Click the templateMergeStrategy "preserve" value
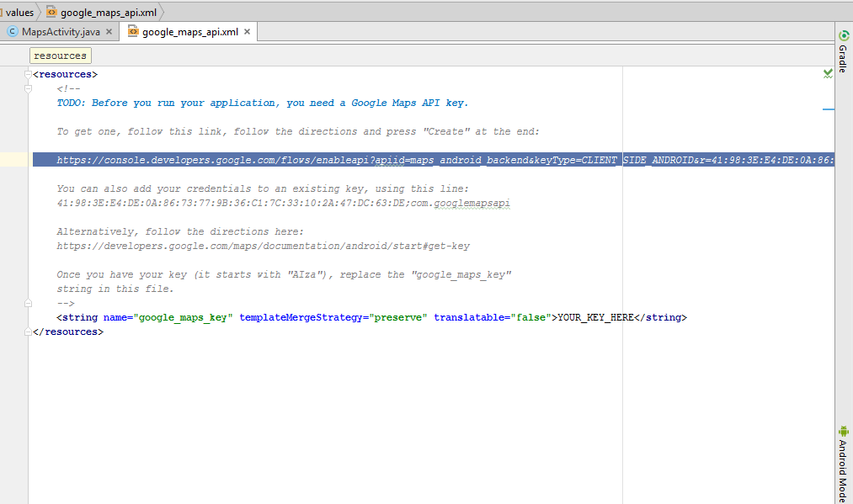This screenshot has height=504, width=853. click(x=398, y=317)
